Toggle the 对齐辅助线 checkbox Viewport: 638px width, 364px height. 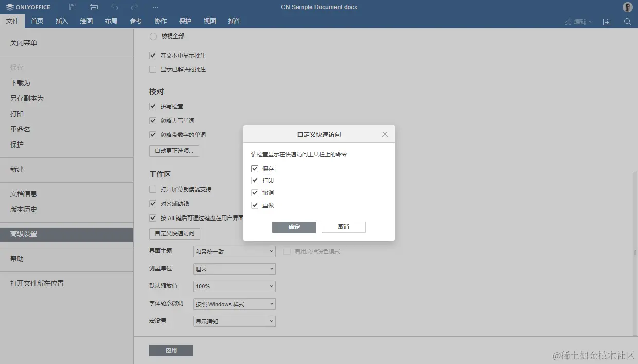click(x=153, y=203)
